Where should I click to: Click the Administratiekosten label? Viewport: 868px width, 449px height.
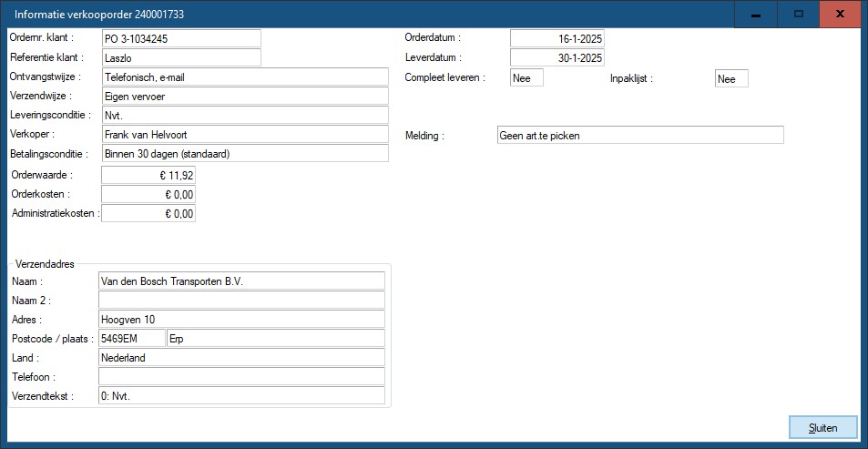click(x=56, y=213)
